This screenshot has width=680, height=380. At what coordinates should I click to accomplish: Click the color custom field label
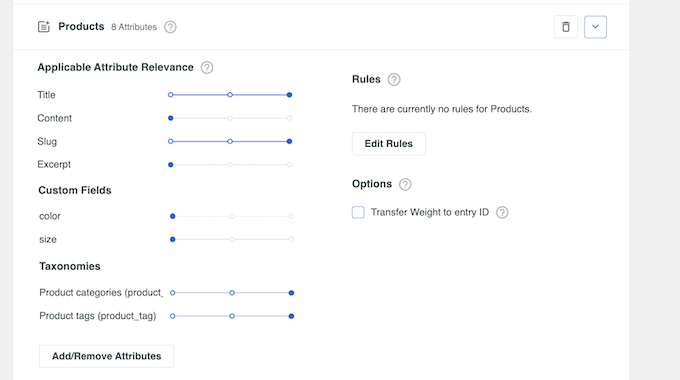click(x=50, y=216)
